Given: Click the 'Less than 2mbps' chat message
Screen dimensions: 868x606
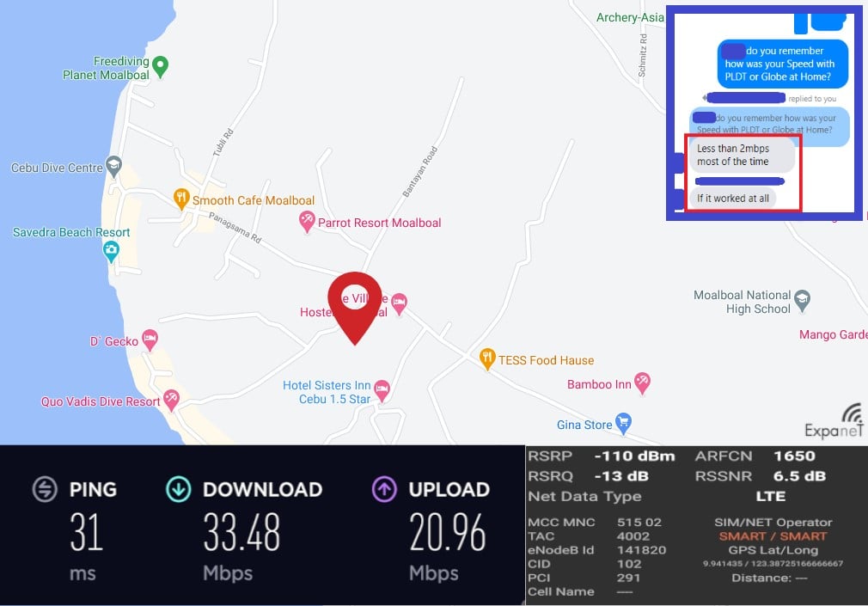Looking at the screenshot, I should point(742,155).
